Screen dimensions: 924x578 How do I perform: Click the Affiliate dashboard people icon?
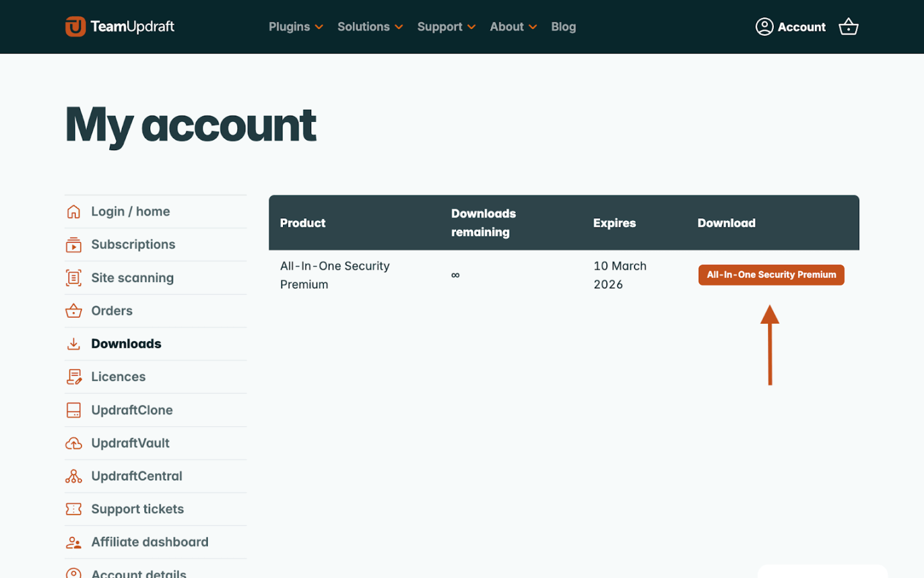(73, 542)
